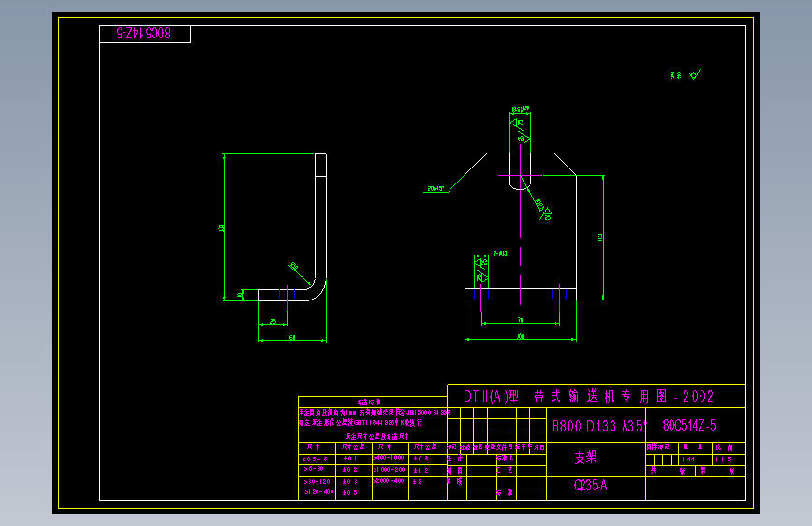Select the hole spacing dimension below front view
The height and width of the screenshot is (526, 812).
(x=521, y=322)
